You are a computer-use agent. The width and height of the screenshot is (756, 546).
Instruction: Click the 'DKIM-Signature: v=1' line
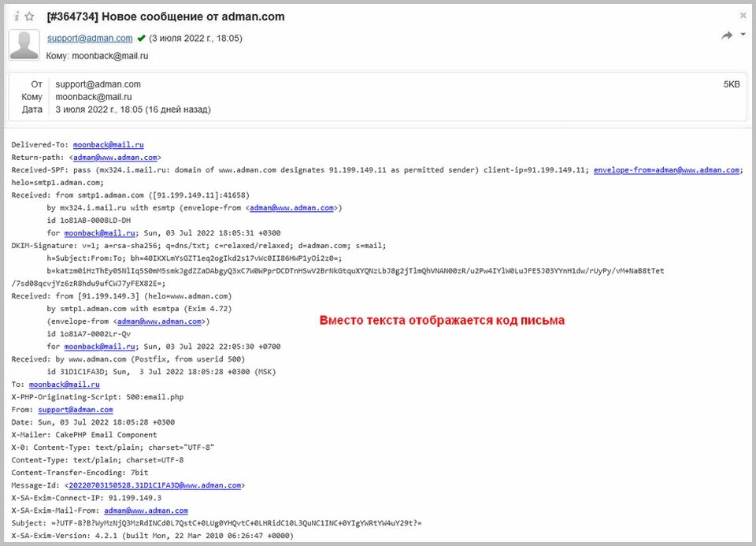[198, 246]
